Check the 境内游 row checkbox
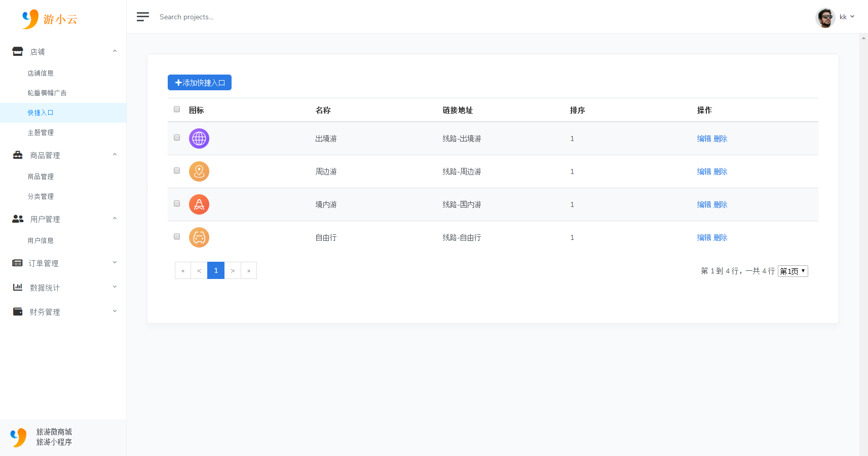868x456 pixels. pyautogui.click(x=177, y=203)
